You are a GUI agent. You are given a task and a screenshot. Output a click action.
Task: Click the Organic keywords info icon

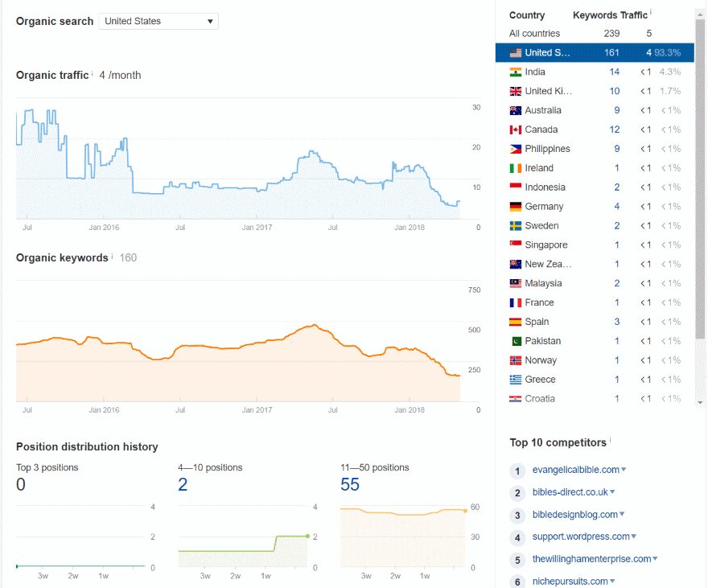112,256
